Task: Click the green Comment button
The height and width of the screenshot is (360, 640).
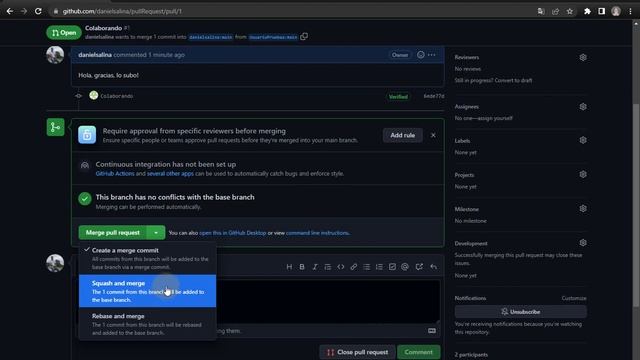Action: point(418,352)
